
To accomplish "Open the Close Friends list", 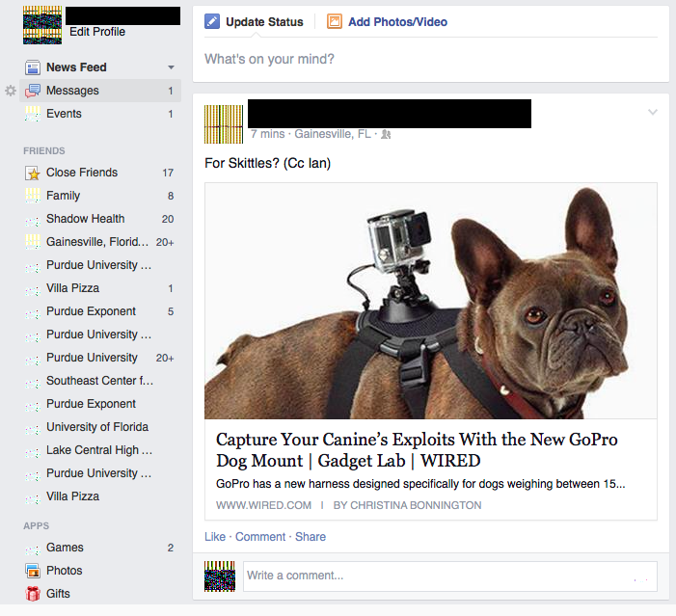I will click(x=100, y=173).
